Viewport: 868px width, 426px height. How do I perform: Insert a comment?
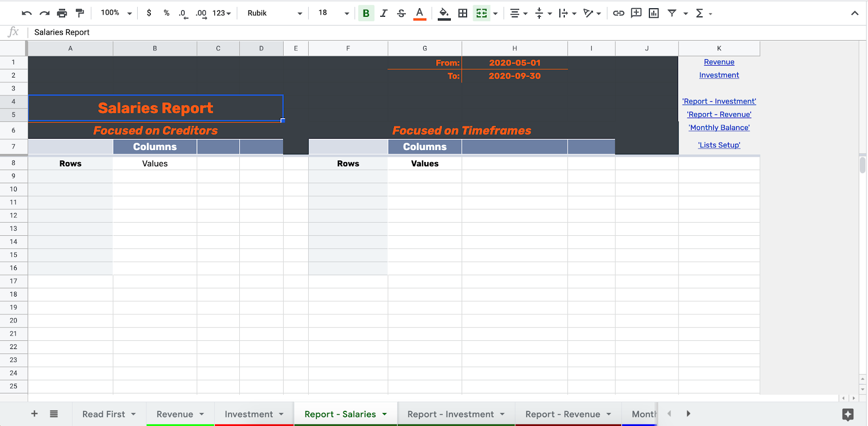point(636,13)
